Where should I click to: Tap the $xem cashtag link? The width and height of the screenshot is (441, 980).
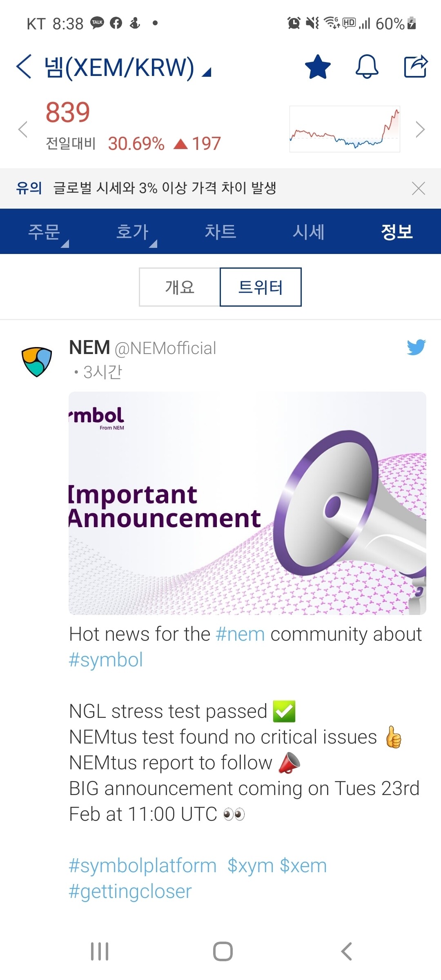pos(303,865)
